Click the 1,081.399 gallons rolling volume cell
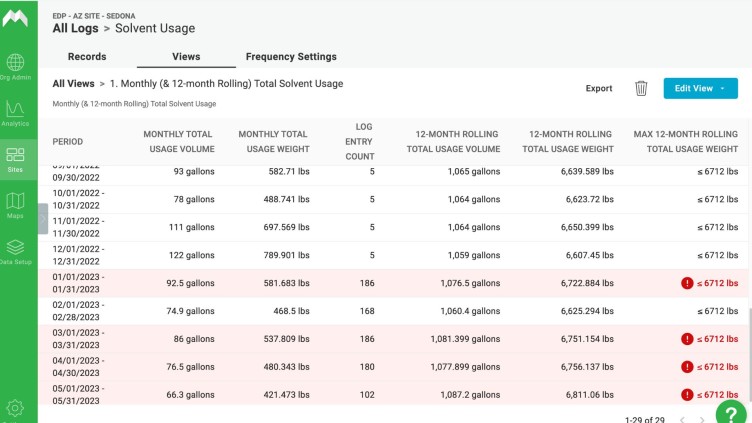This screenshot has width=752, height=423. 465,339
